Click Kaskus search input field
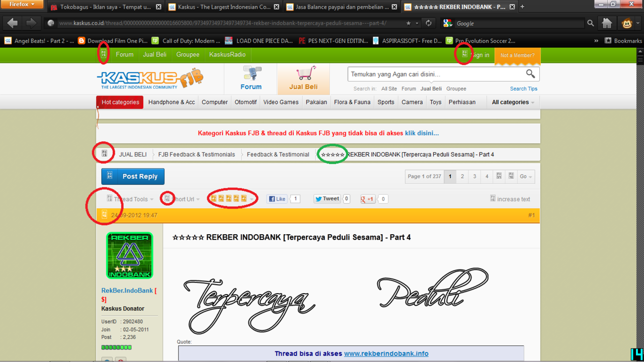 pos(436,74)
